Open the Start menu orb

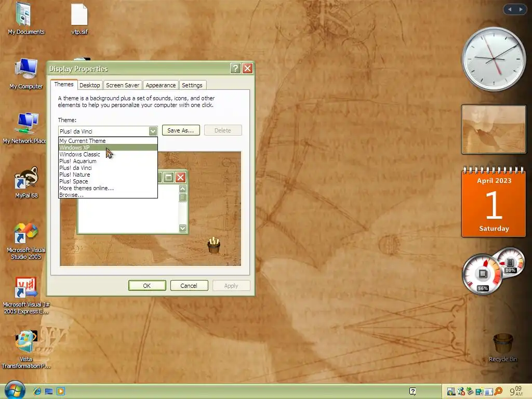(15, 390)
